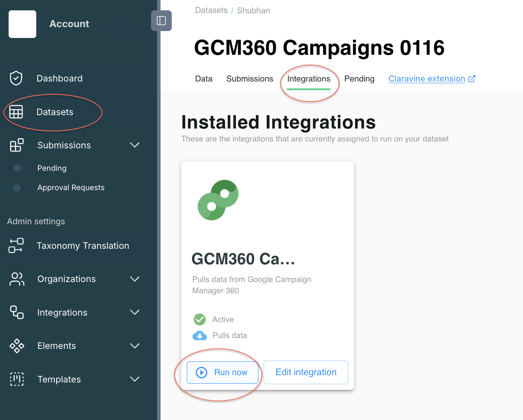Click the Organizations people icon
Screen dimensions: 523x420
tap(16, 279)
